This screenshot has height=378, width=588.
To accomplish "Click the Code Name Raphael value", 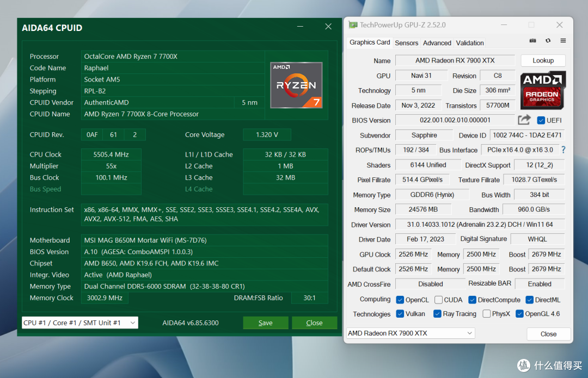I will click(96, 68).
